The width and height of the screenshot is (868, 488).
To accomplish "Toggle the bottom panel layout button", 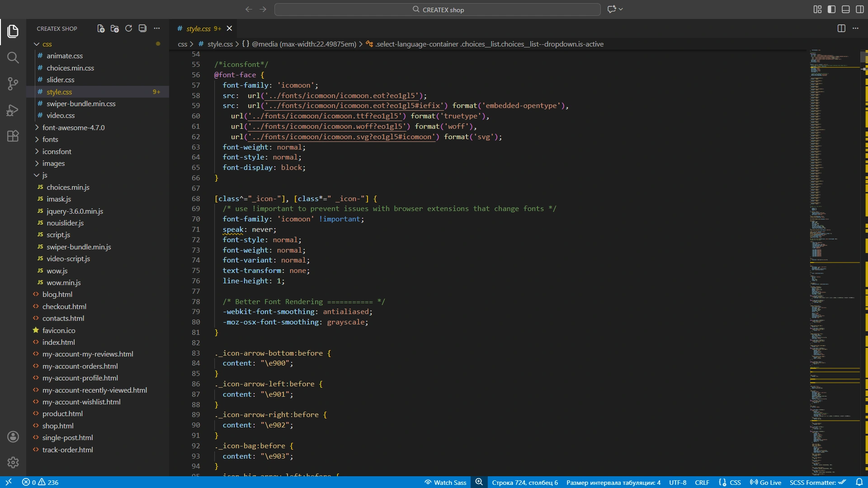I will 846,9.
